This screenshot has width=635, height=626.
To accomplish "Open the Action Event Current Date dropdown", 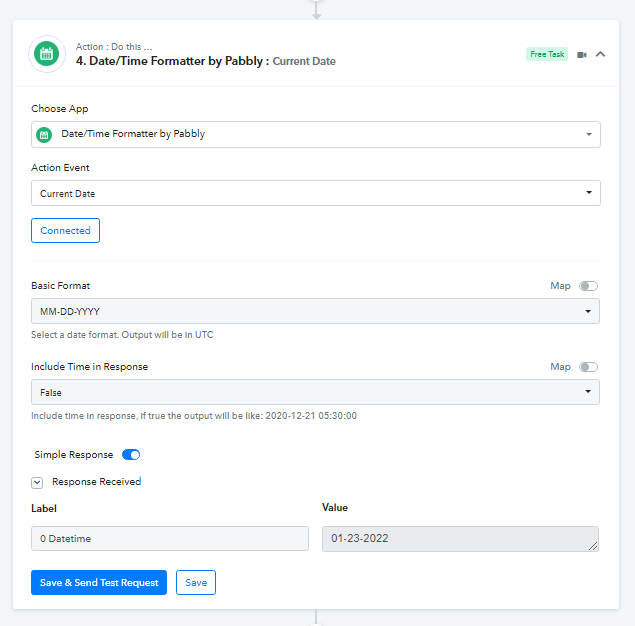I will pos(316,193).
